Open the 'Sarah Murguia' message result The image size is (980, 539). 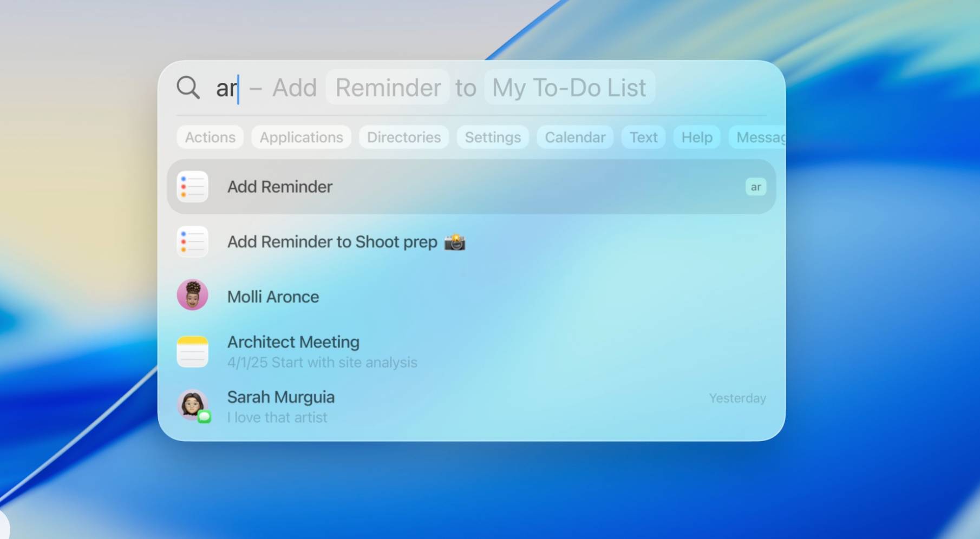point(471,406)
